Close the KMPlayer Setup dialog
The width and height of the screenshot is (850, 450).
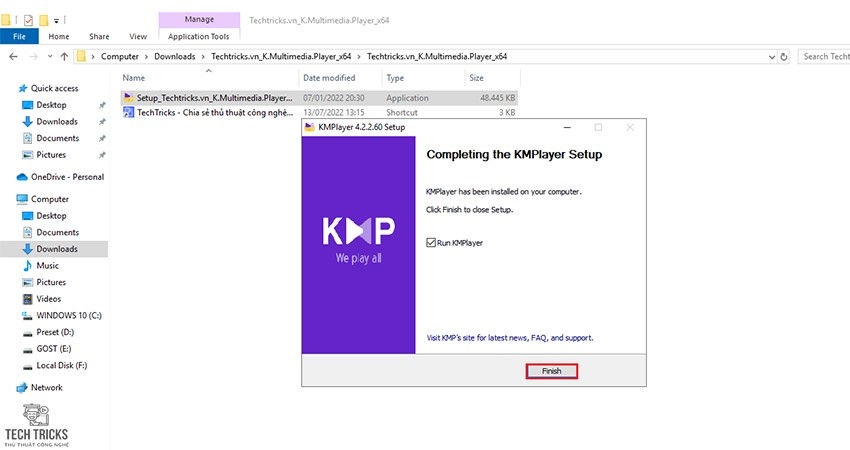[x=630, y=127]
